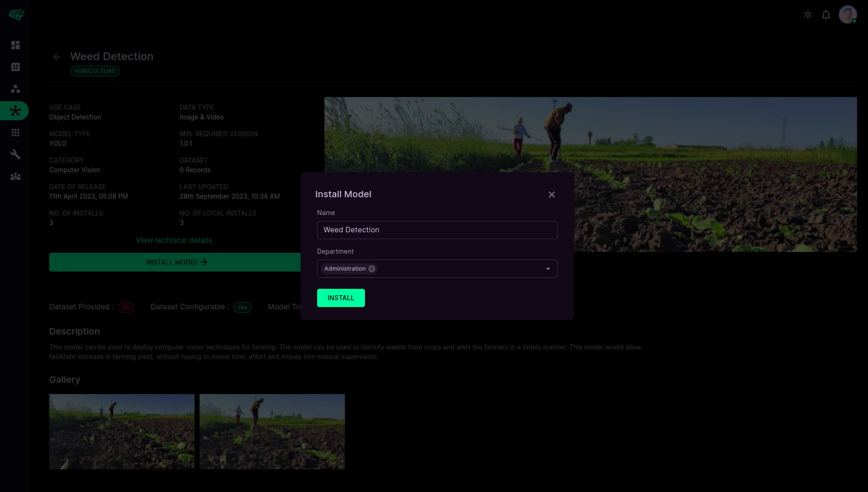The image size is (868, 492).
Task: Click the 'Weed Detection' page title
Action: point(112,56)
